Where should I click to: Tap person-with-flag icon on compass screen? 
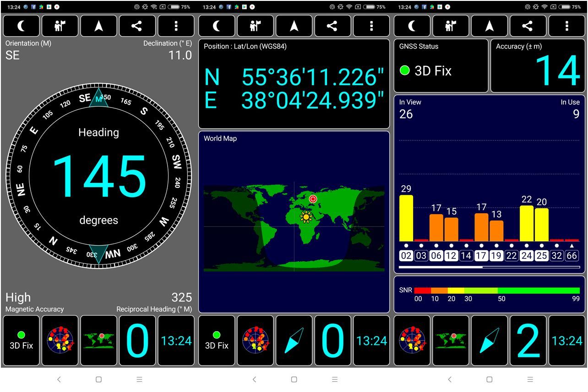tap(60, 26)
